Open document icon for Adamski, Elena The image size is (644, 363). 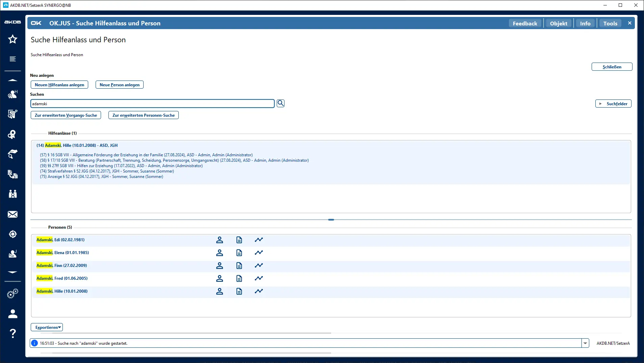click(239, 253)
